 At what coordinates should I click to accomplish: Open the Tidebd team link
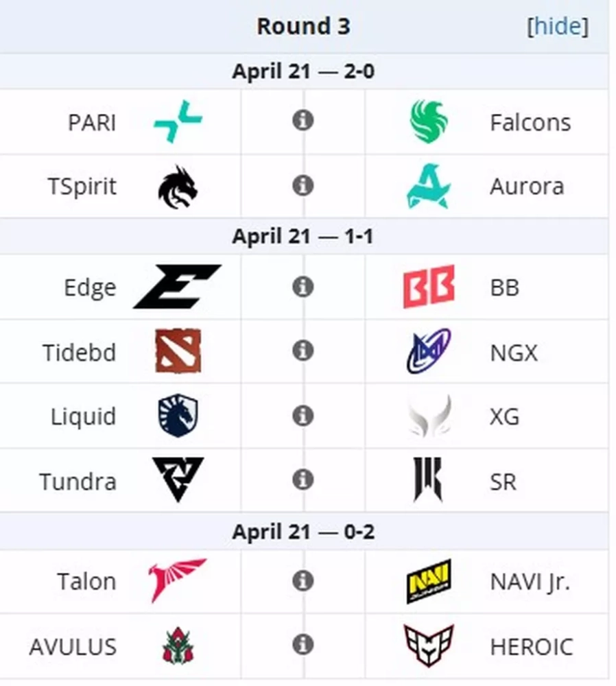pyautogui.click(x=80, y=353)
